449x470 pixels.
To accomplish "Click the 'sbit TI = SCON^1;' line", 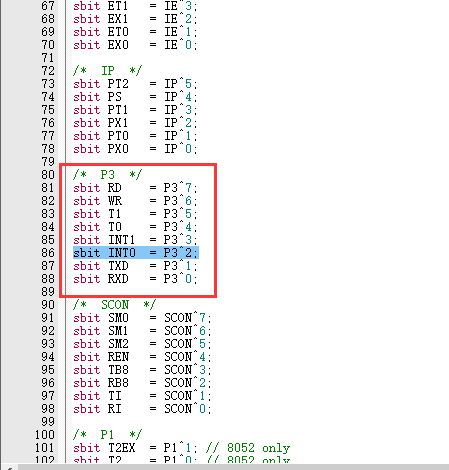I will (x=142, y=396).
